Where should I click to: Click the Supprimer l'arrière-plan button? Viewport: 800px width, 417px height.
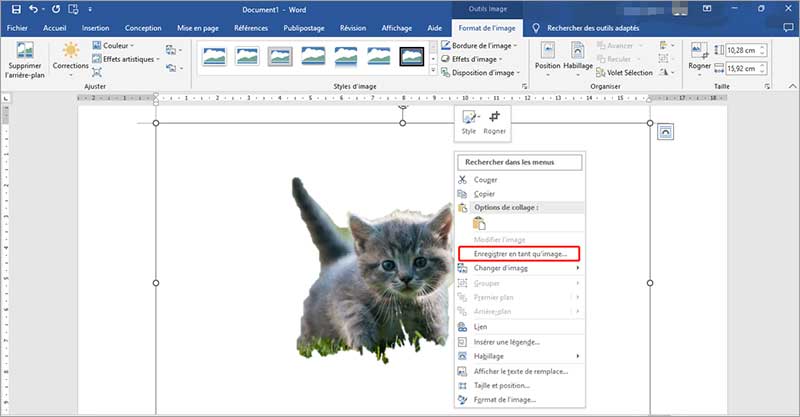click(25, 61)
